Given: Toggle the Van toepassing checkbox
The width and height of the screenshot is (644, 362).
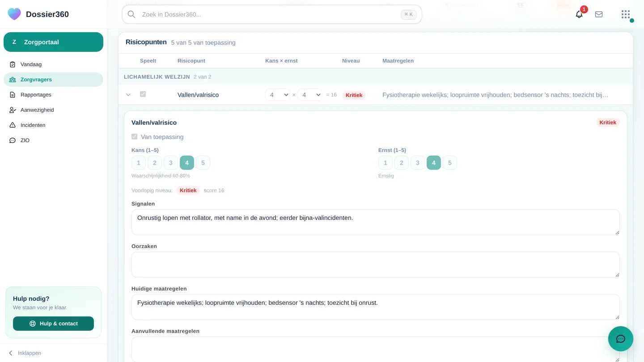Looking at the screenshot, I should 134,137.
